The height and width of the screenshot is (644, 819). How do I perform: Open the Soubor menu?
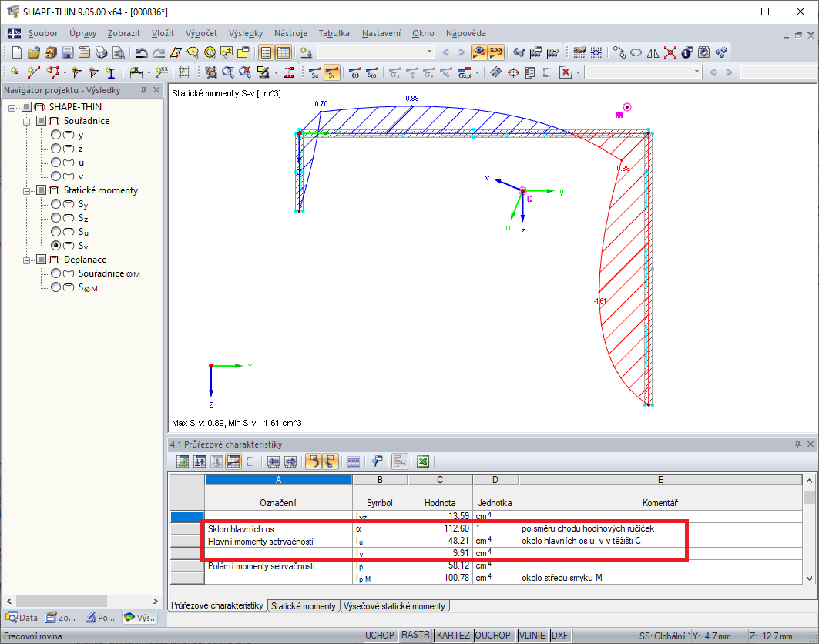(43, 33)
